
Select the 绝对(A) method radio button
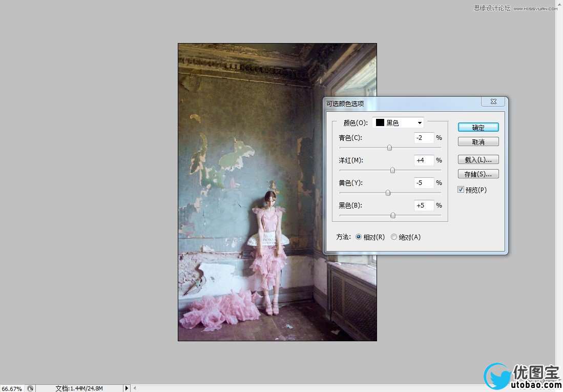click(394, 237)
